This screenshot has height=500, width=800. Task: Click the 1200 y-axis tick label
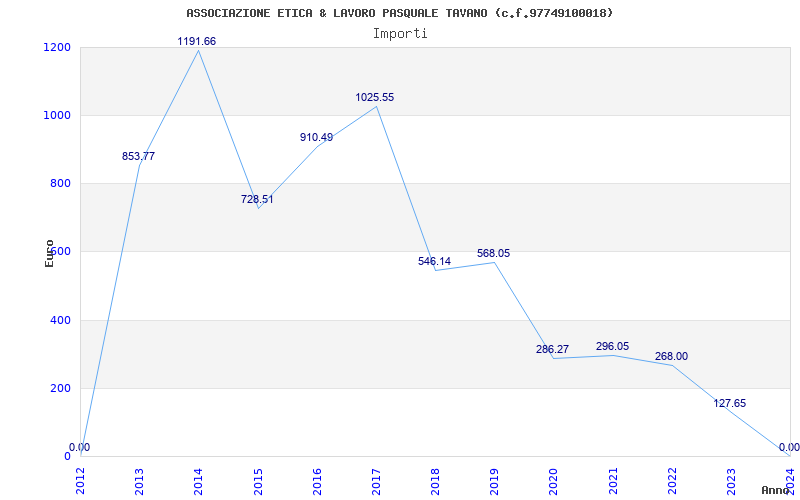point(56,47)
